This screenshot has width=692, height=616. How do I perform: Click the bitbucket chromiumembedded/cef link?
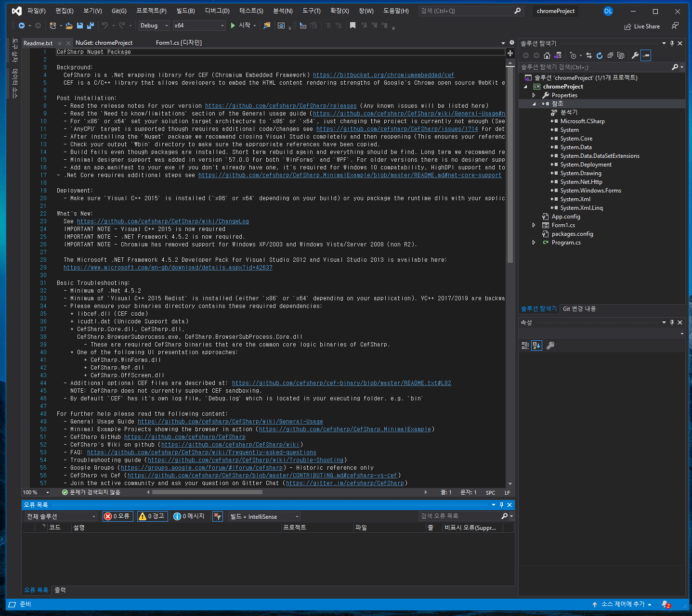(x=383, y=75)
